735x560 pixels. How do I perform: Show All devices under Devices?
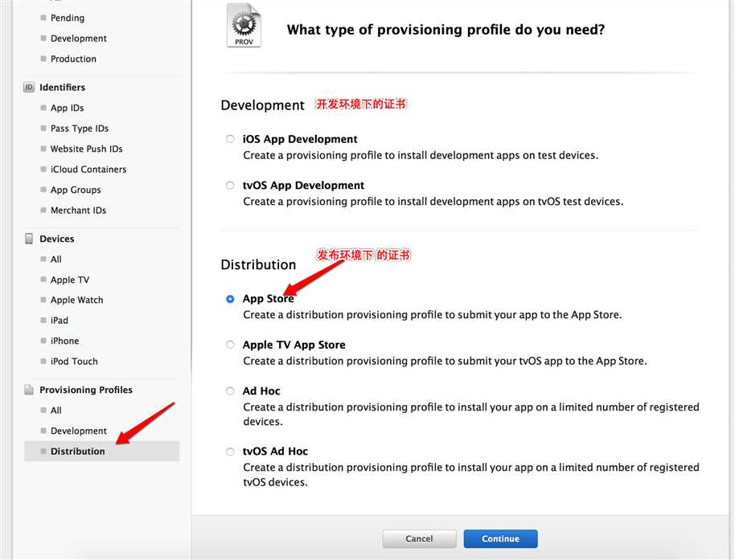55,260
